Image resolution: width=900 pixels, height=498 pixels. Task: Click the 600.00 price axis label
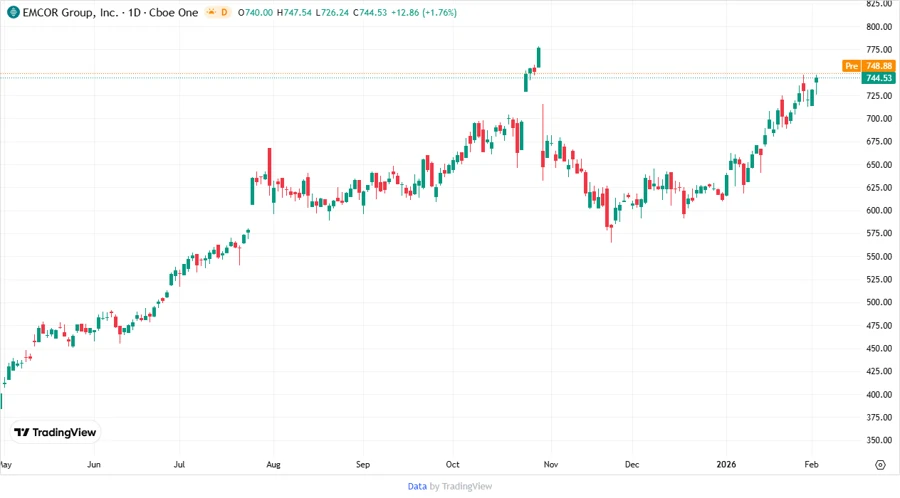(x=879, y=211)
